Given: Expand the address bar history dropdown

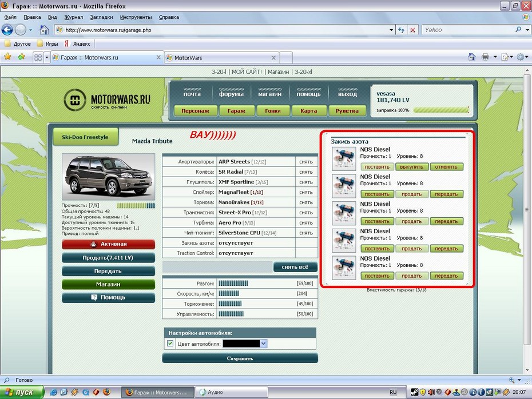Looking at the screenshot, I should click(391, 30).
